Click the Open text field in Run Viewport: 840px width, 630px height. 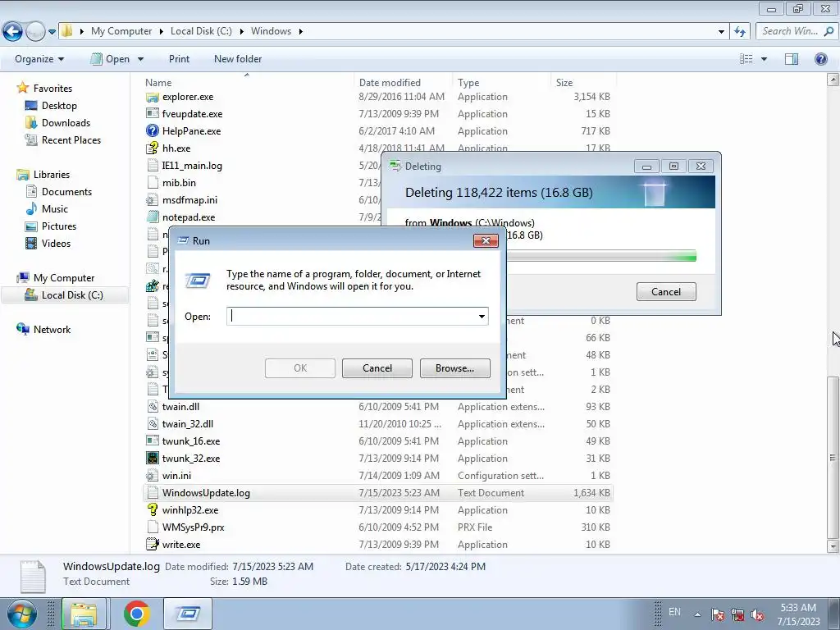(x=351, y=316)
